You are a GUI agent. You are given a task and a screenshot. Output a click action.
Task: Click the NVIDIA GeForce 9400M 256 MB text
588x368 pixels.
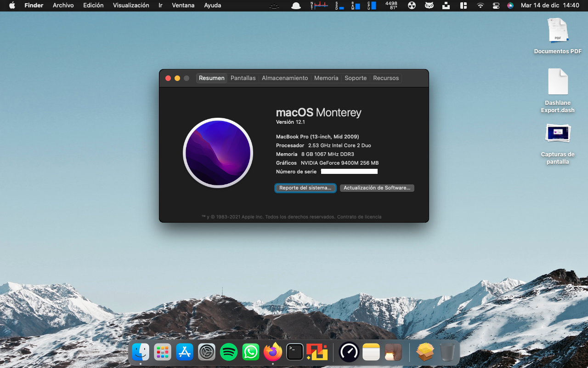(340, 163)
